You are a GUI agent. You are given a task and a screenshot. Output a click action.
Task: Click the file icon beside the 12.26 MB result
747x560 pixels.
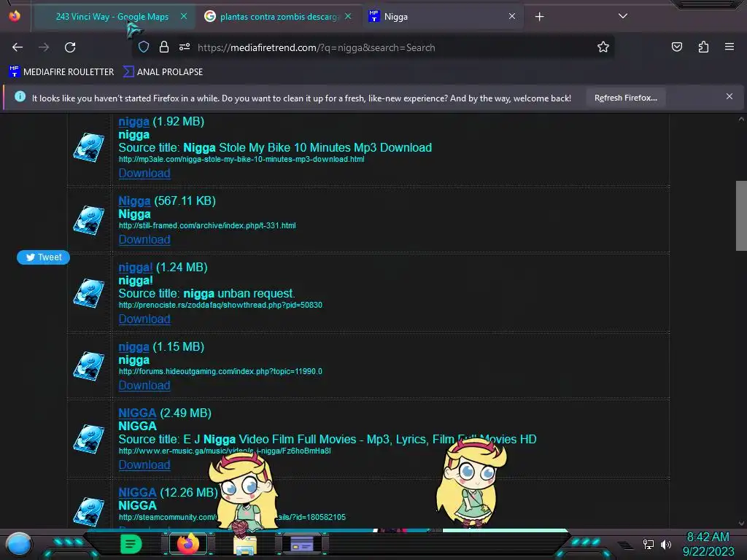point(88,511)
